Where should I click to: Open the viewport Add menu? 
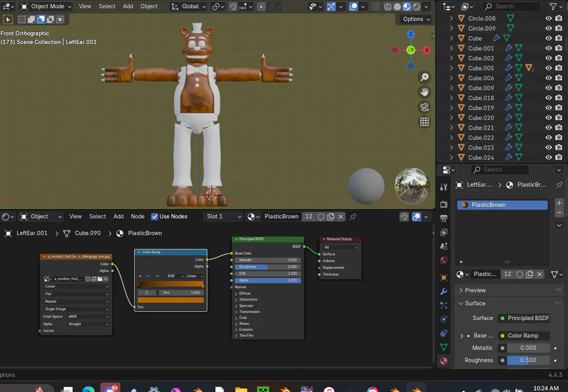pyautogui.click(x=128, y=6)
